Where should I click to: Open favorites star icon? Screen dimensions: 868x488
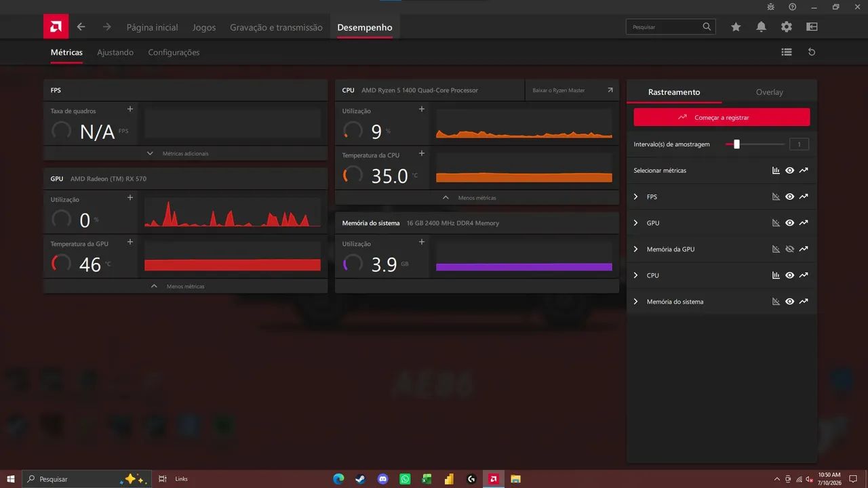736,27
